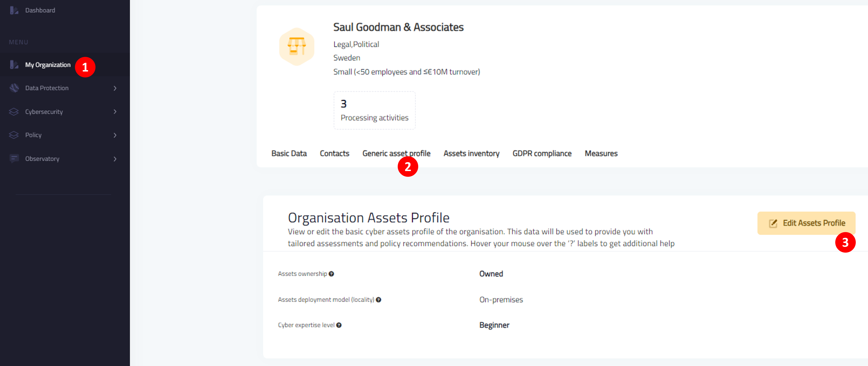Switch to the Generic asset profile tab
Viewport: 868px width, 366px height.
396,153
